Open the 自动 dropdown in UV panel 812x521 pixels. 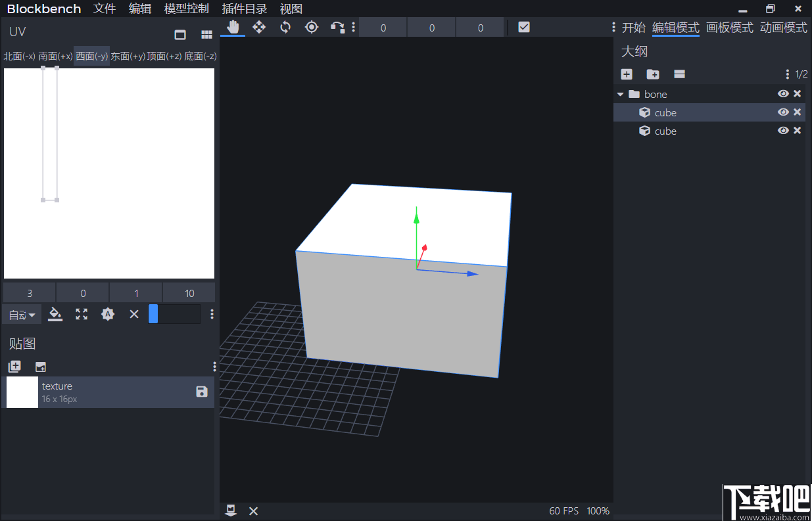tap(22, 314)
